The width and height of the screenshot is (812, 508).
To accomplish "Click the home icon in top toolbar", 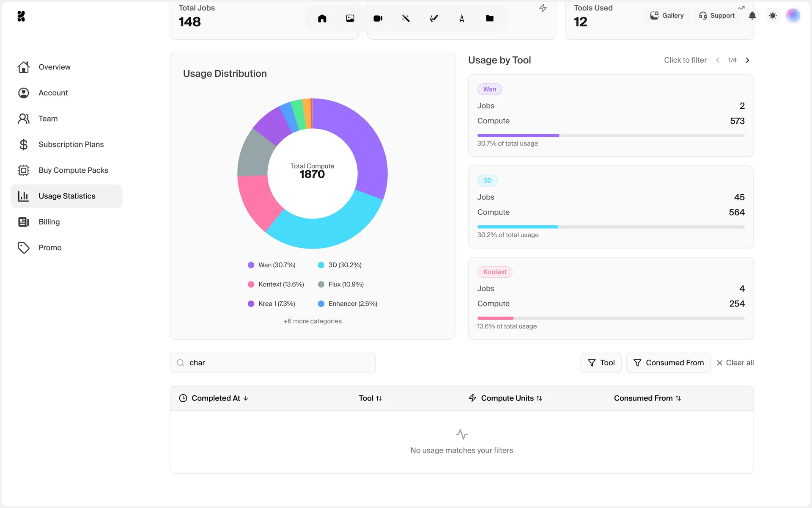I will click(x=322, y=19).
